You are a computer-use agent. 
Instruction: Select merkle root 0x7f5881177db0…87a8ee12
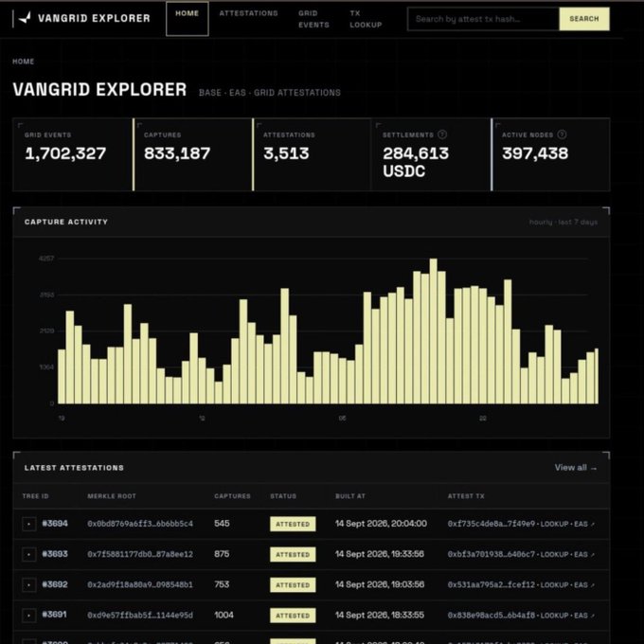point(140,554)
